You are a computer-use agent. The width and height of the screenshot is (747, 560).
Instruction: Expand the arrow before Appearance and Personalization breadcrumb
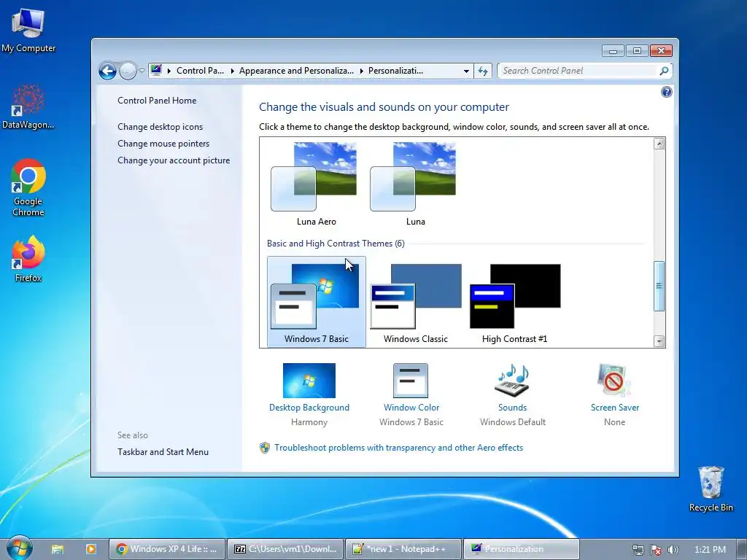(232, 71)
